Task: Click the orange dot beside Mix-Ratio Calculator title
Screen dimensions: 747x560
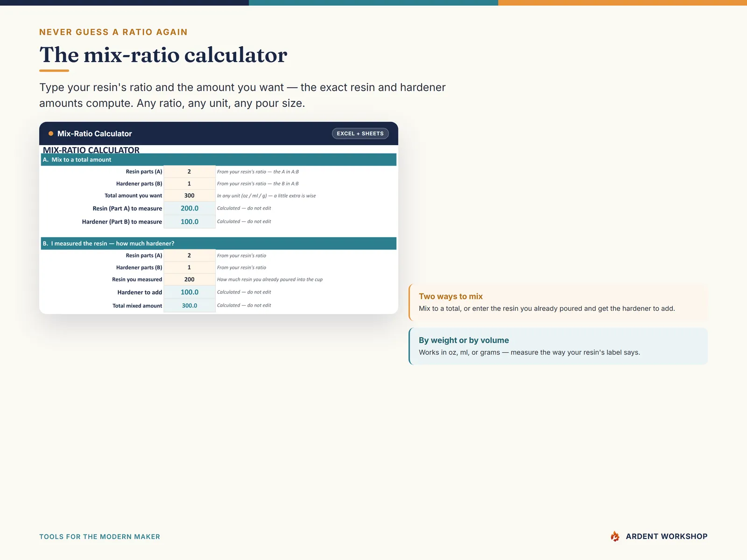Action: coord(51,133)
